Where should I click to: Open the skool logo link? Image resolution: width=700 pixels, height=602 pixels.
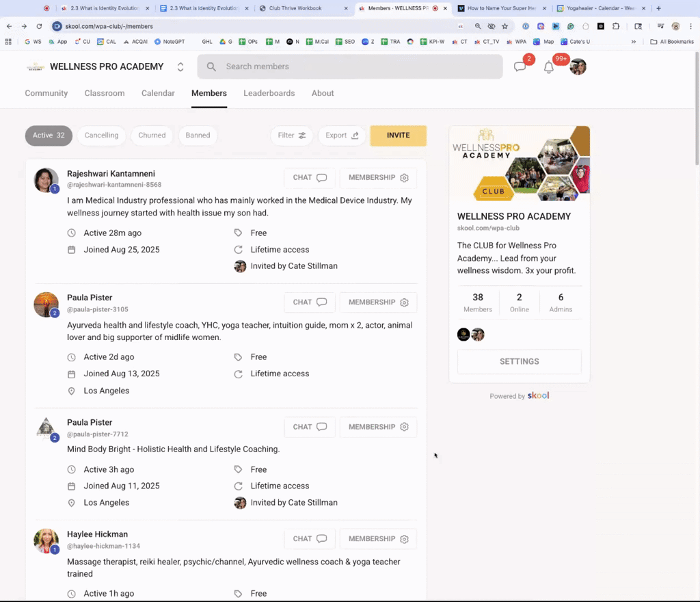coord(539,395)
